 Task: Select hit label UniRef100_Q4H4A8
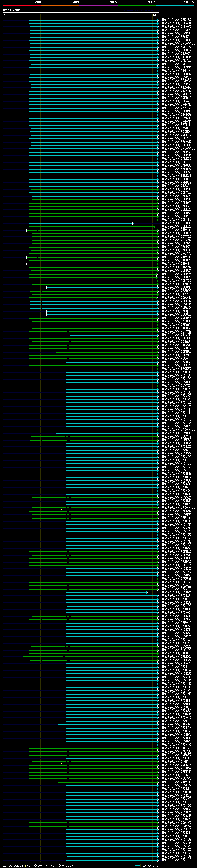(177, 724)
